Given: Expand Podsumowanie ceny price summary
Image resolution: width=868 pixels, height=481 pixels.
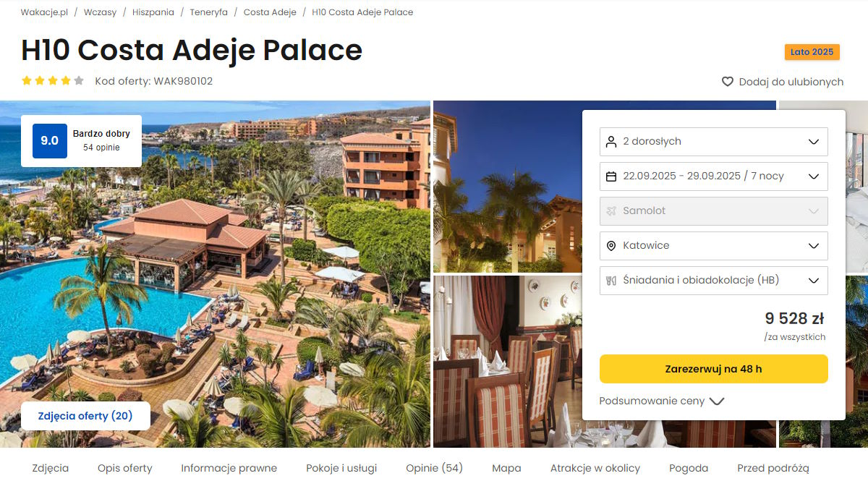Looking at the screenshot, I should point(662,401).
